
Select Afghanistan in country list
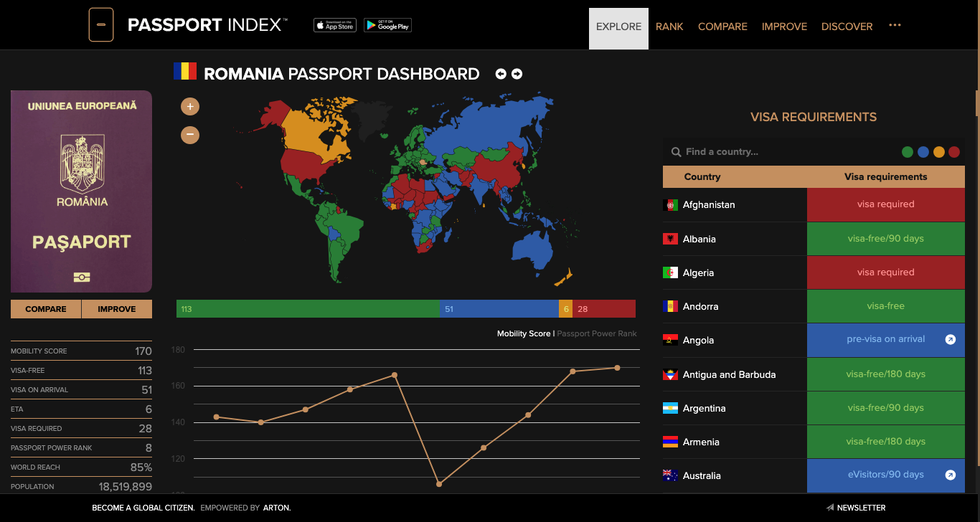point(709,205)
